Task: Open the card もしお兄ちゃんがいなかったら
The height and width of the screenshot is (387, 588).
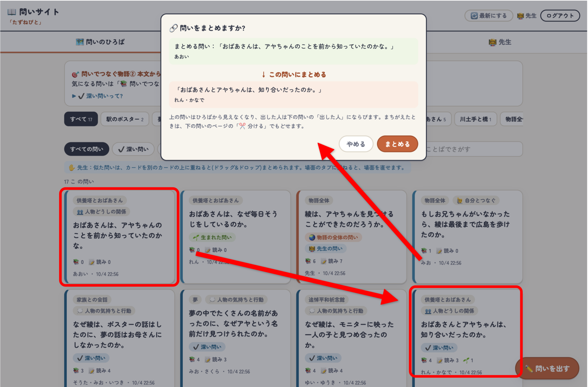Action: 468,237
